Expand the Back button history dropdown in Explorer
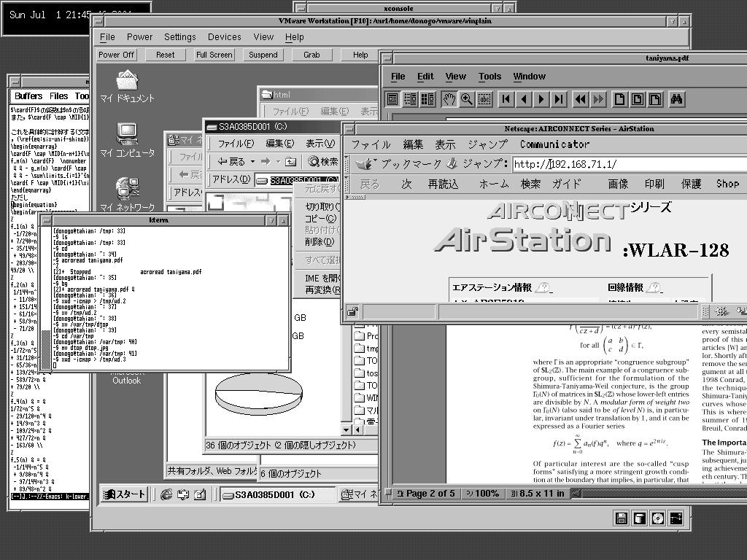747x560 pixels. [253, 162]
